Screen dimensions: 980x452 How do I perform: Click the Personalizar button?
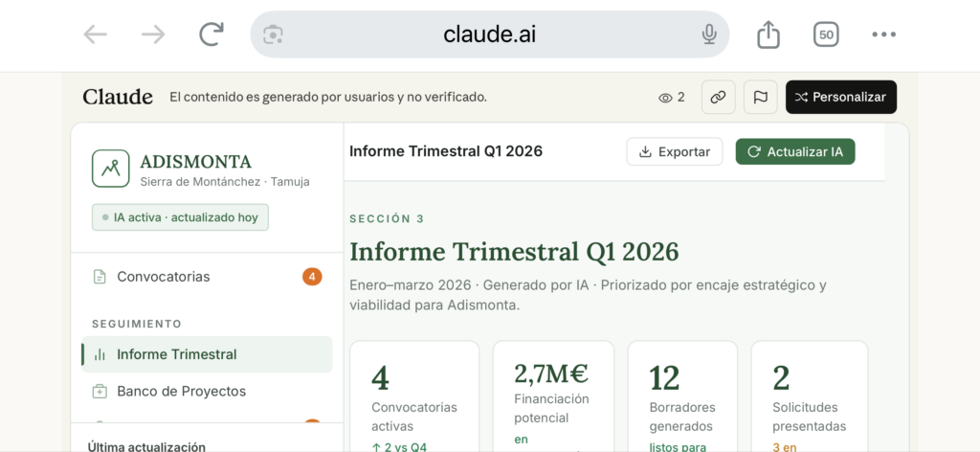840,97
